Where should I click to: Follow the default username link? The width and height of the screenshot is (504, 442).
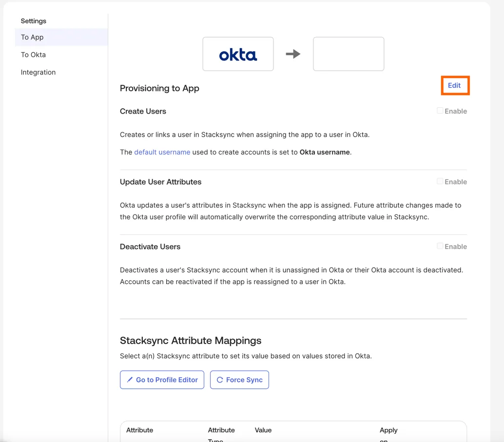pos(162,152)
